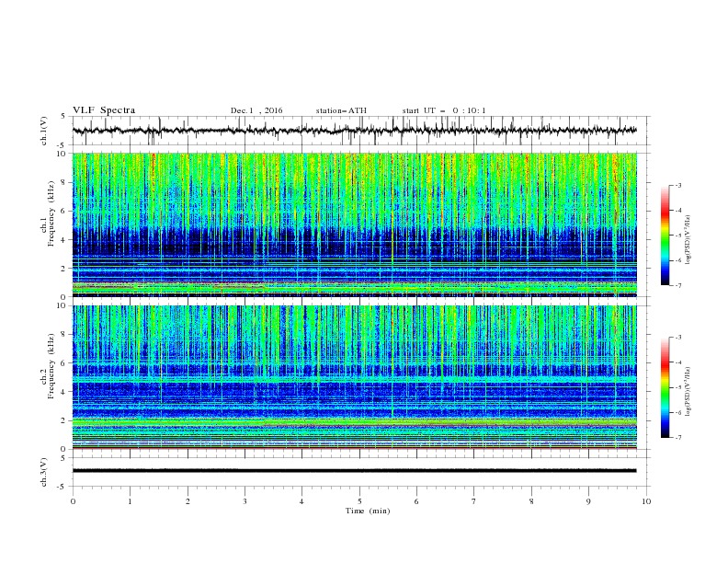The height and width of the screenshot is (563, 728).
Task: Click inside the ch.2 spectrogram panel
Action: tap(354, 377)
